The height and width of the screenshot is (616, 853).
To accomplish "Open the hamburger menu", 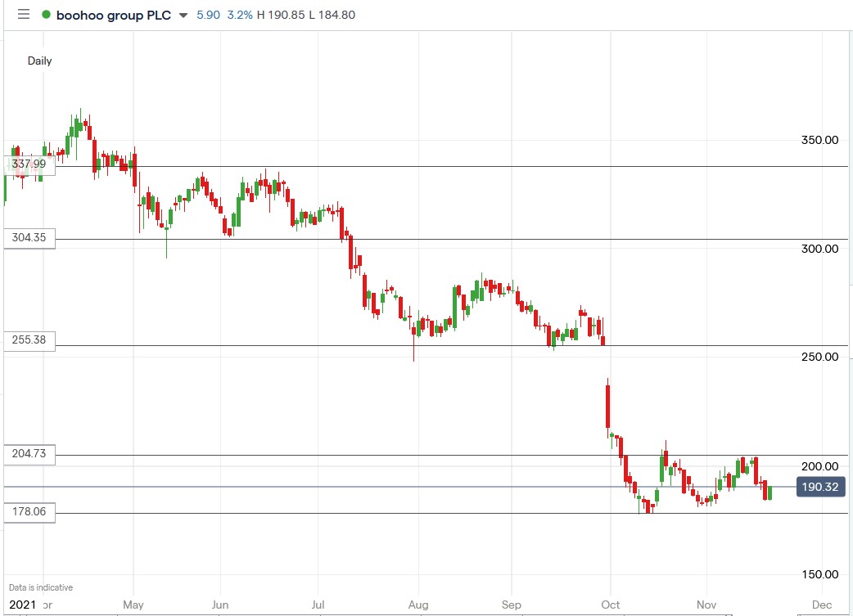I will [23, 14].
